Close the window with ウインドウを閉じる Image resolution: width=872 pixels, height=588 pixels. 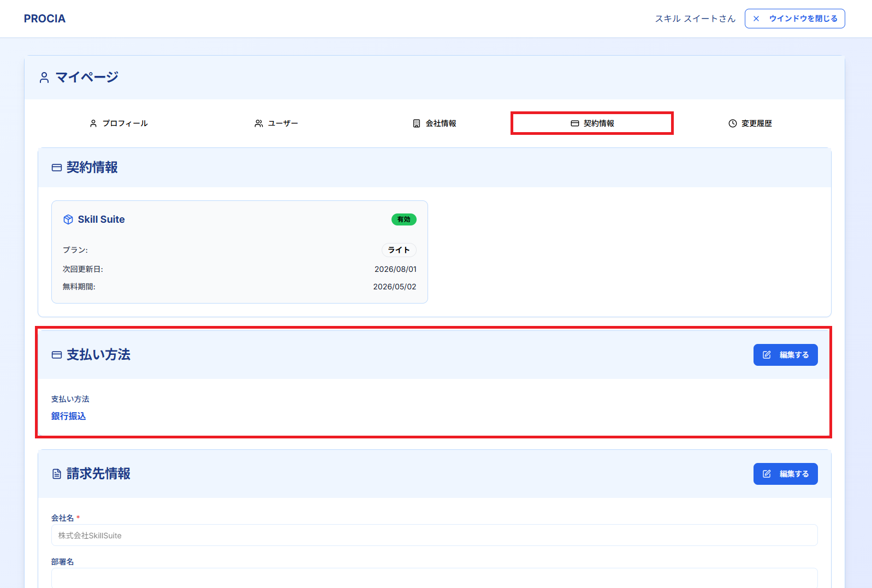coord(794,19)
